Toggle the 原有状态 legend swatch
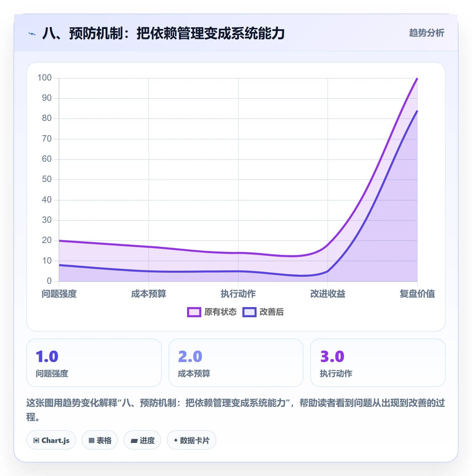The width and height of the screenshot is (472, 476). click(x=194, y=312)
